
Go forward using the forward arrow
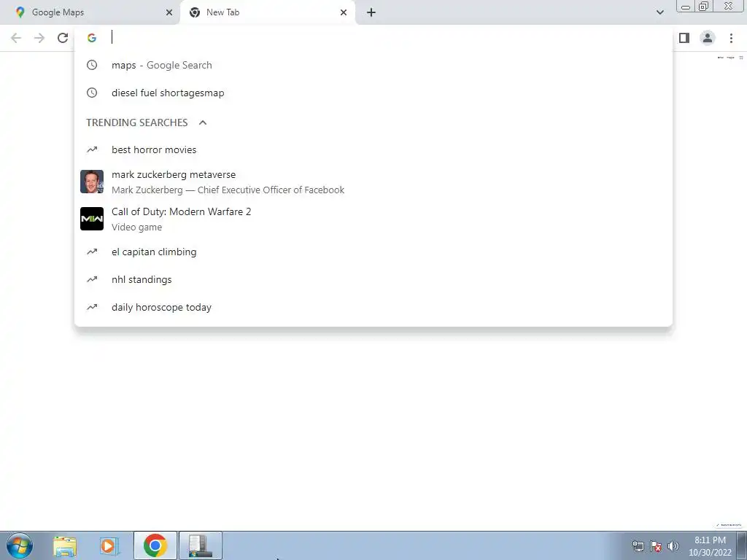pos(39,38)
